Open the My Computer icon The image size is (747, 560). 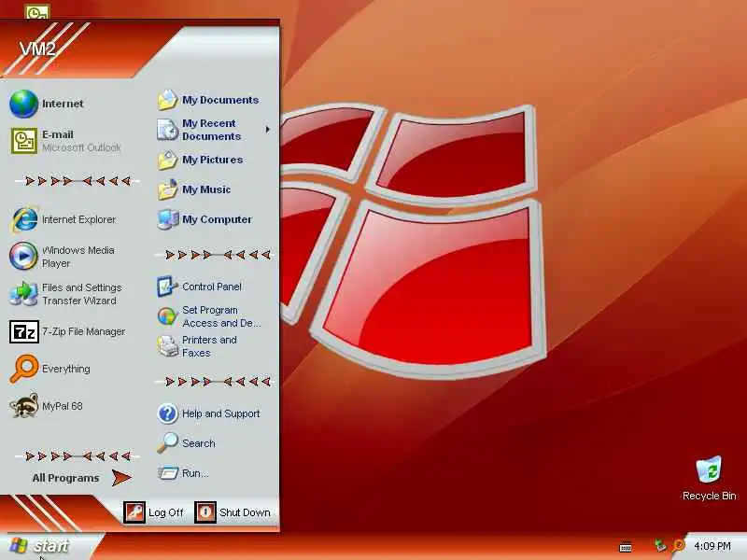pos(168,219)
